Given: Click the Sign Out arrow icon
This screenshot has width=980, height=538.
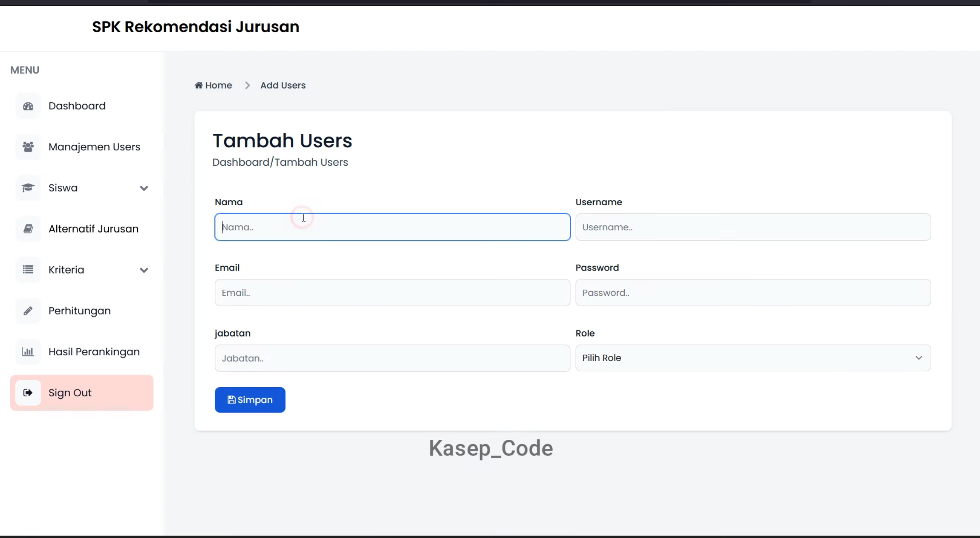Looking at the screenshot, I should pos(28,393).
